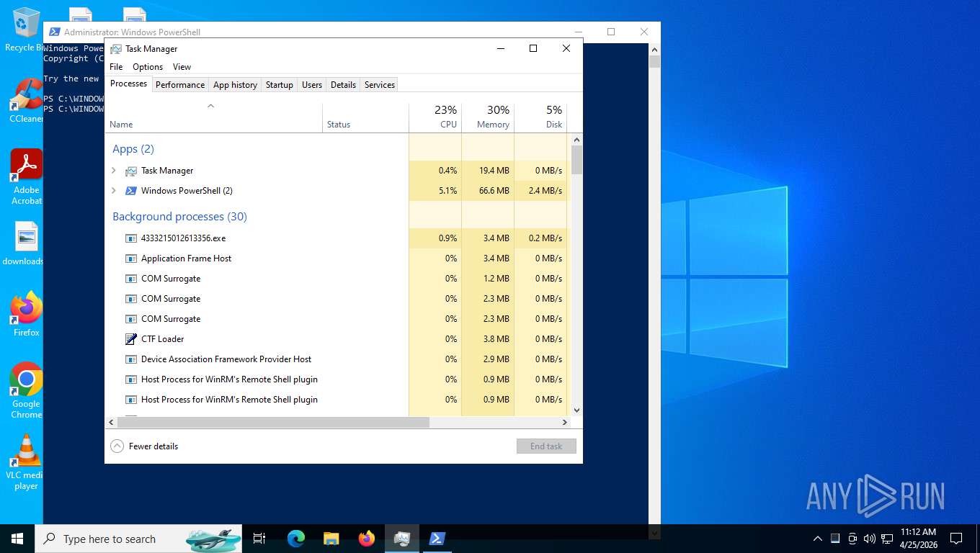Screen dimensions: 980x553
Task: Open the File menu
Action: tap(116, 67)
